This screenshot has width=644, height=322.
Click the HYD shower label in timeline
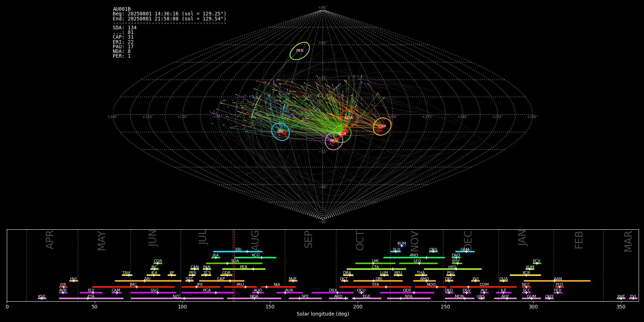(453, 267)
